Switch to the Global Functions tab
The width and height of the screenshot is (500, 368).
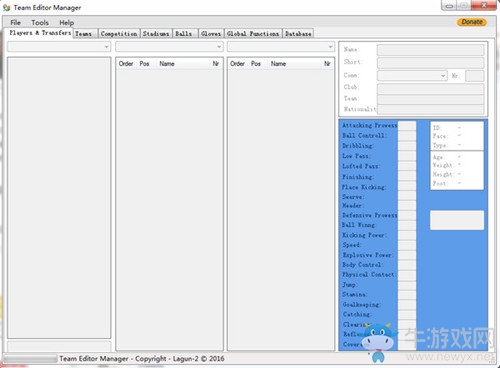click(x=253, y=34)
